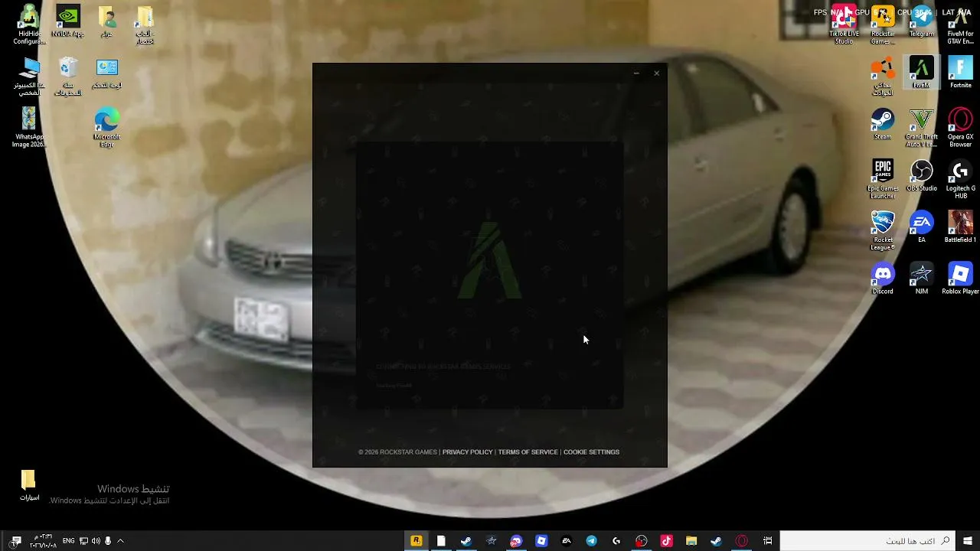Open Telegram from the taskbar
This screenshot has height=551, width=980.
[591, 541]
